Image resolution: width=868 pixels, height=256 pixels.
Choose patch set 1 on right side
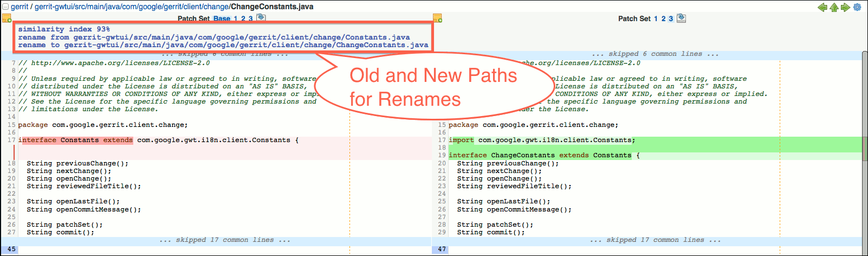pos(656,18)
